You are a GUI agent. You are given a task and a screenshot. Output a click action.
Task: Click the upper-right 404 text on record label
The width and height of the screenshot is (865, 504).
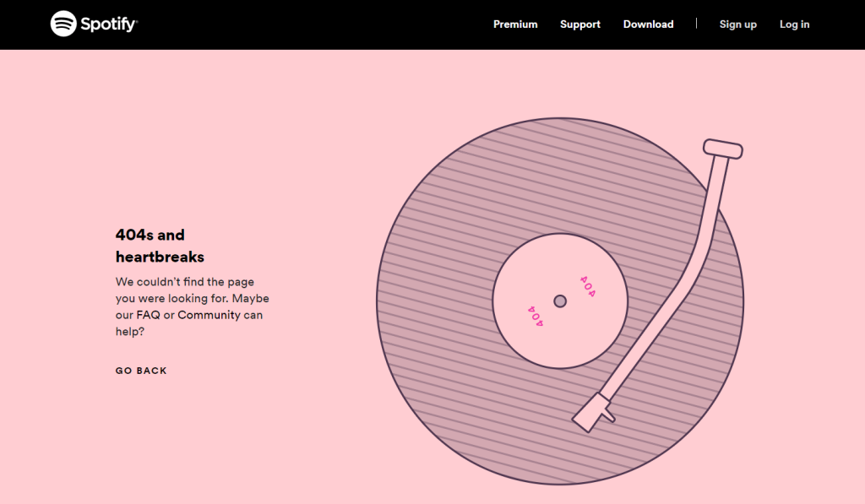coord(587,286)
